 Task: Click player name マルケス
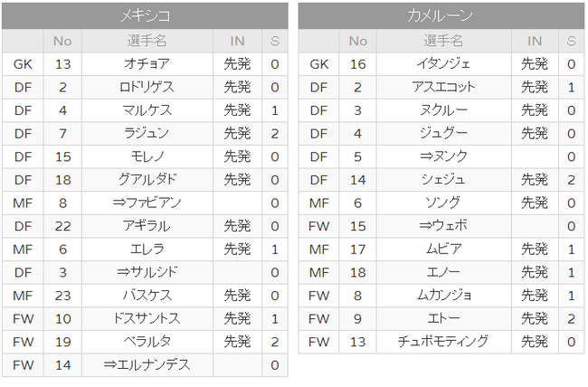click(147, 110)
